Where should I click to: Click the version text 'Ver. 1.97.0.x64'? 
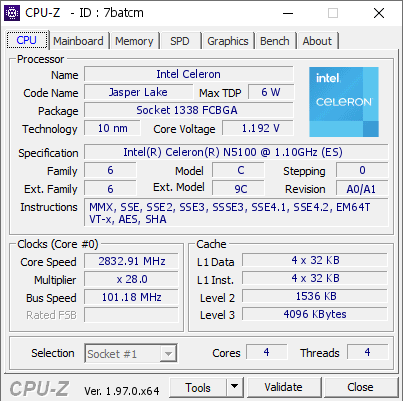pyautogui.click(x=122, y=390)
